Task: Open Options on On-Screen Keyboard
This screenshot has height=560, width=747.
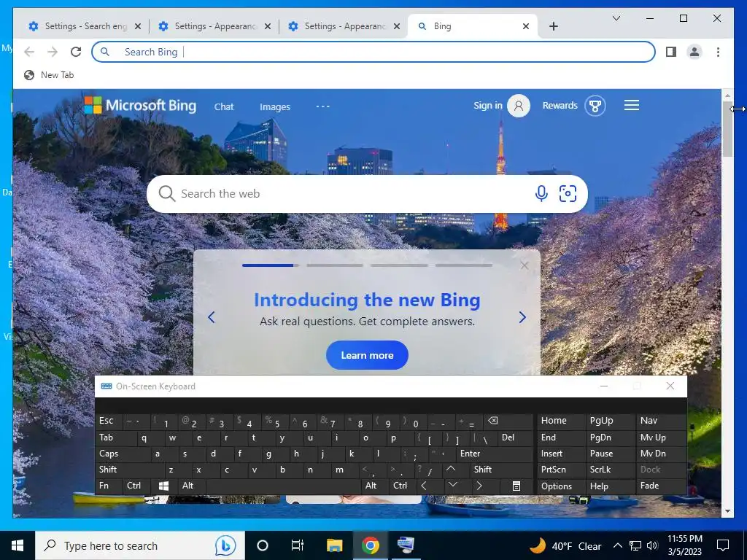Action: 561,486
